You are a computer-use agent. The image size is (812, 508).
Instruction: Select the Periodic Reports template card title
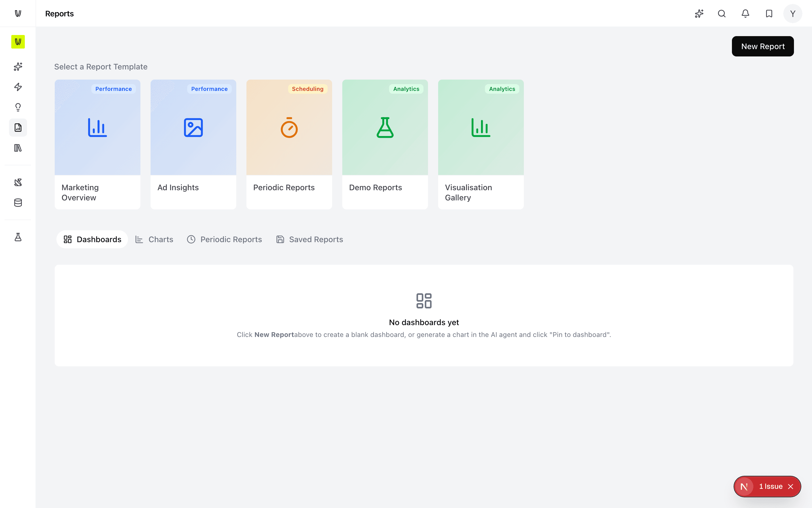[284, 187]
